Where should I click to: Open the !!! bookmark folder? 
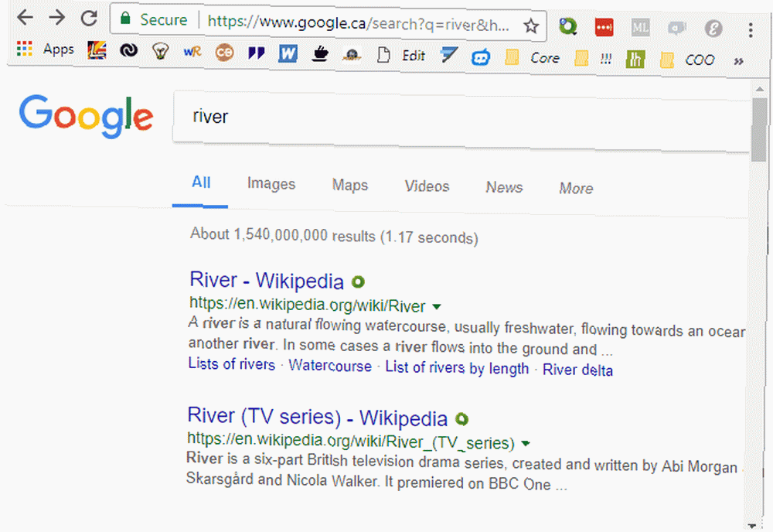(593, 59)
